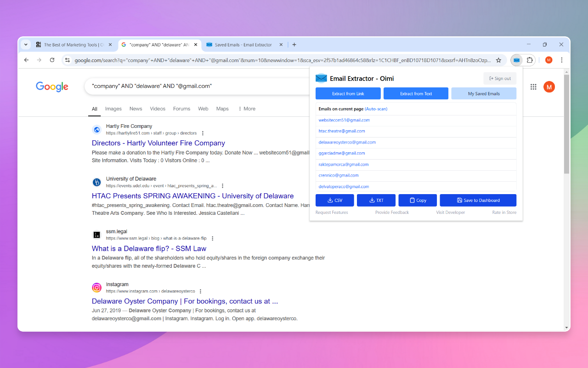The width and height of the screenshot is (588, 368).
Task: Select the Forums search filter
Action: pos(182,109)
